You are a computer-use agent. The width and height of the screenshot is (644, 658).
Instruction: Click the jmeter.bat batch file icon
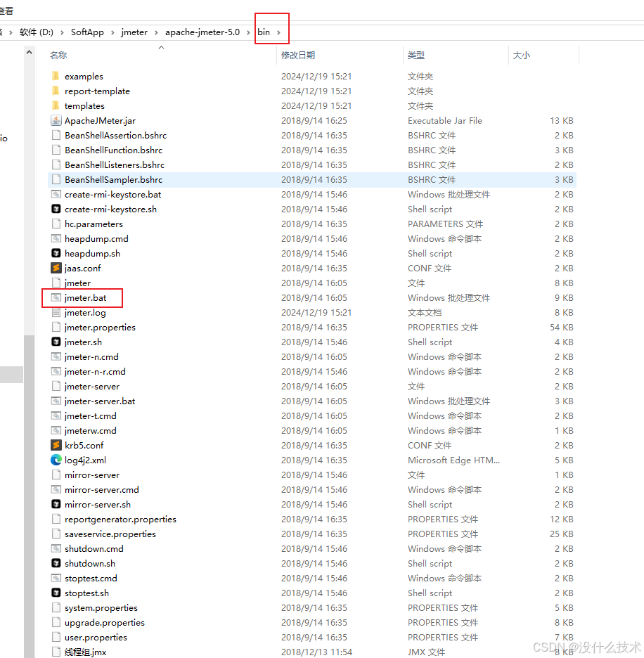click(56, 297)
